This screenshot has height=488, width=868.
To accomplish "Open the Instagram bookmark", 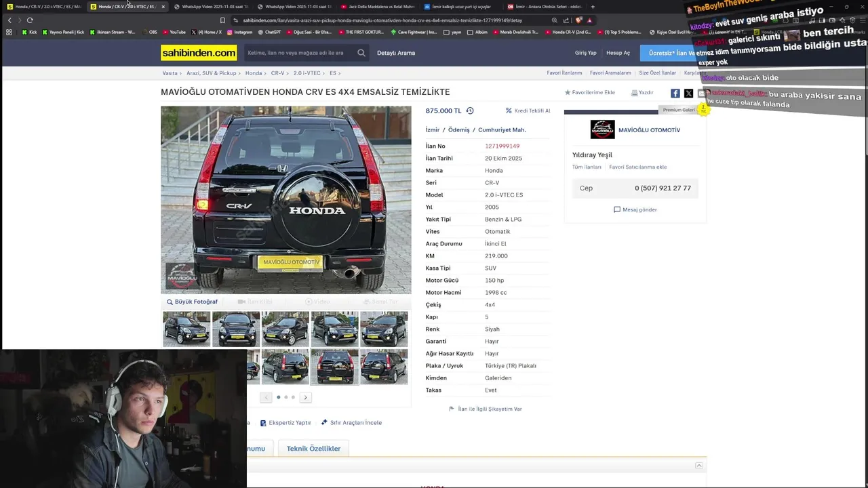I will coord(239,32).
